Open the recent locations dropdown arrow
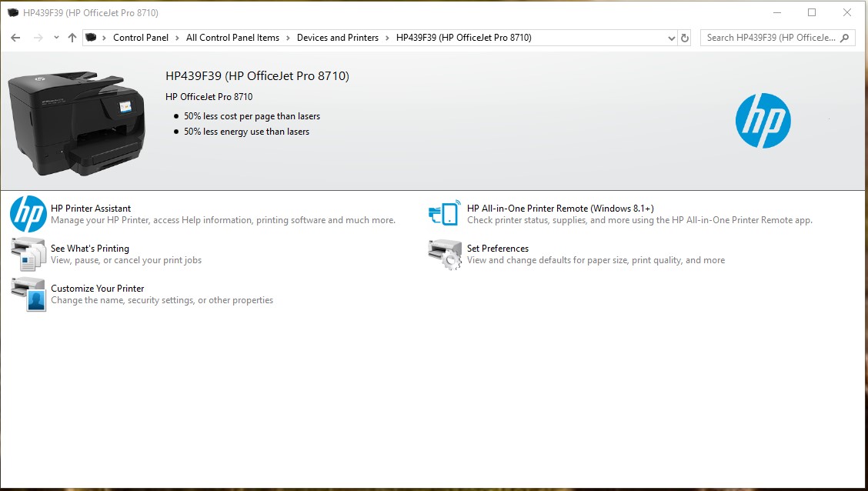Image resolution: width=868 pixels, height=491 pixels. click(56, 38)
